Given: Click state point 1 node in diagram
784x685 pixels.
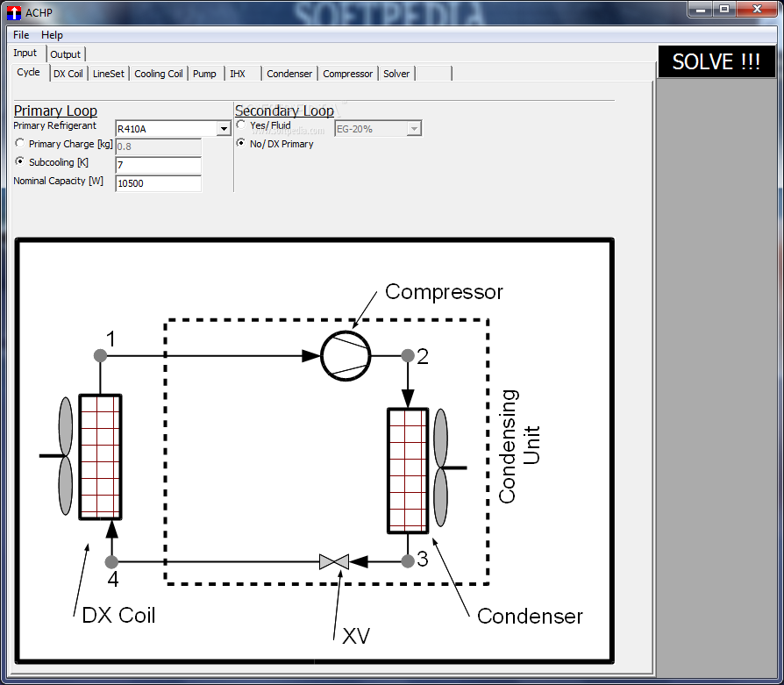Looking at the screenshot, I should tap(100, 355).
